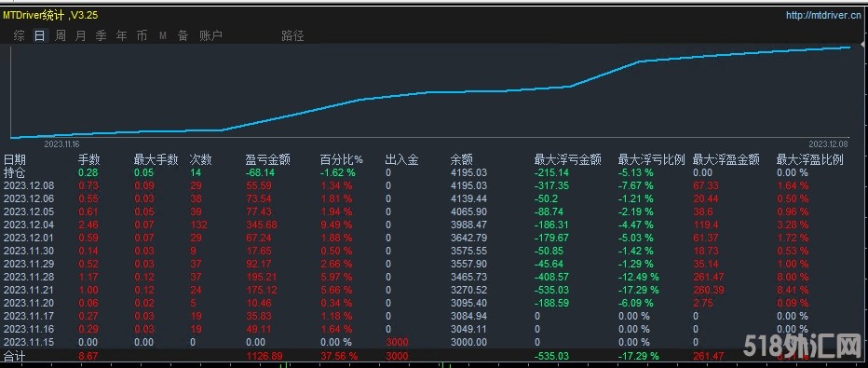Viewport: 868px width, 368px height.
Task: Click the 日期 column header
Action: pyautogui.click(x=15, y=160)
